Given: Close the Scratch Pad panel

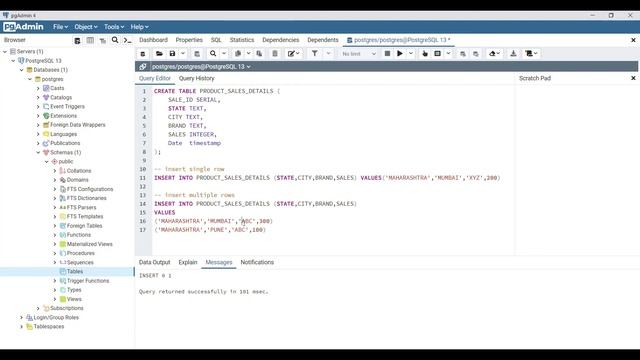Looking at the screenshot, I should pyautogui.click(x=633, y=78).
